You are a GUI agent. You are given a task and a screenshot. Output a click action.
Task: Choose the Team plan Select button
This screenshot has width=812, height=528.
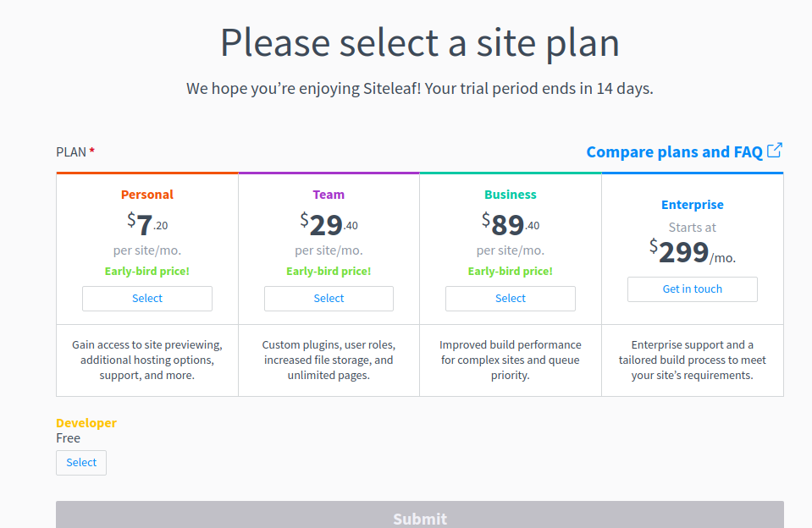tap(329, 299)
